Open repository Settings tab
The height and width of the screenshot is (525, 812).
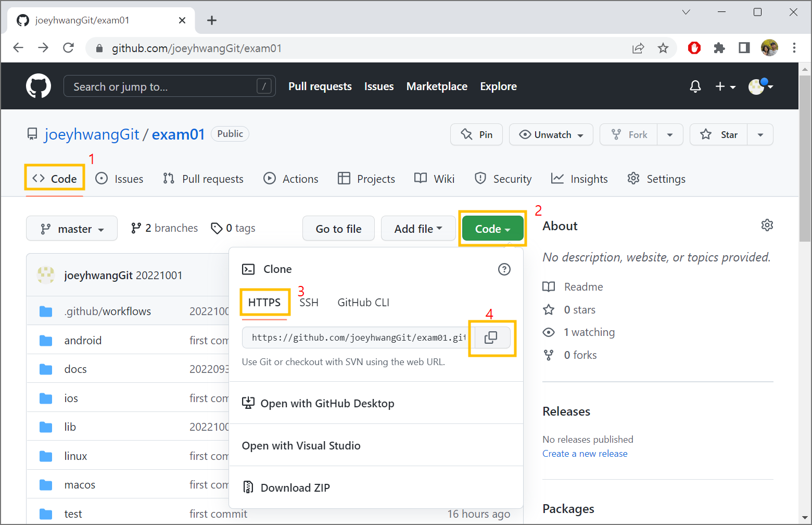pos(656,179)
